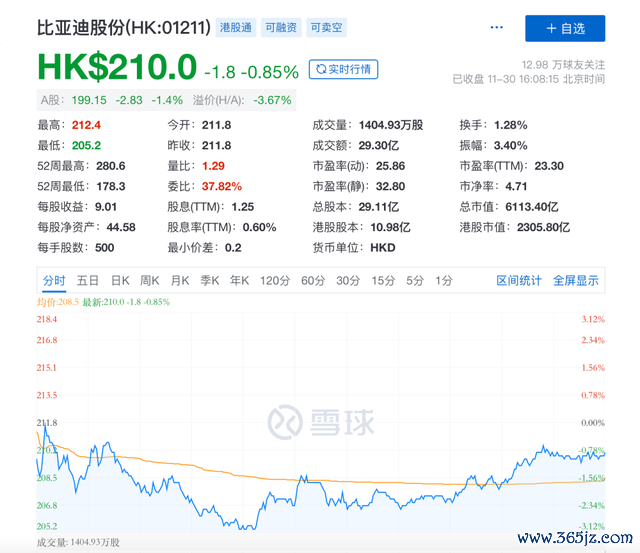Screen dimensions: 640x553
Task: Switch to the 15分 chart tab
Action: coord(383,280)
